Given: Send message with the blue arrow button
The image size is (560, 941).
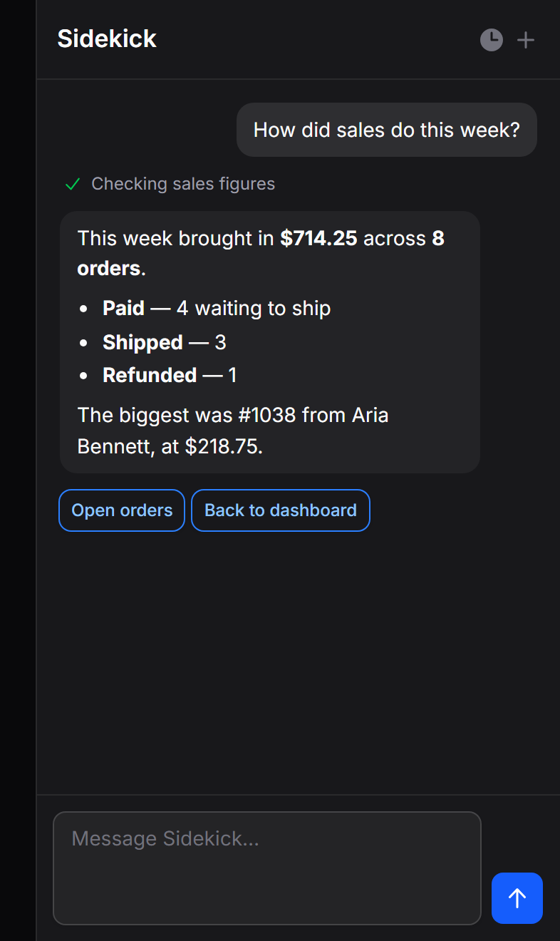Looking at the screenshot, I should 517,898.
